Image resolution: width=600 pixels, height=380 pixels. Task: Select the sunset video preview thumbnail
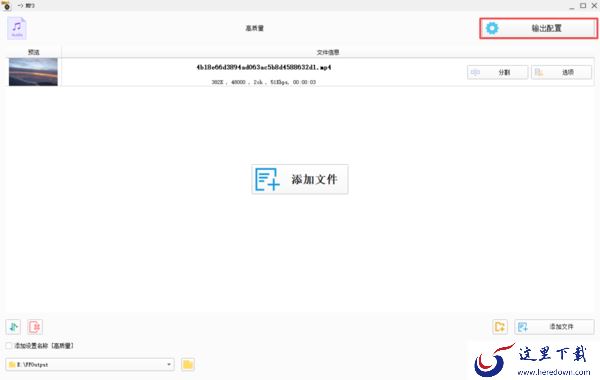33,72
